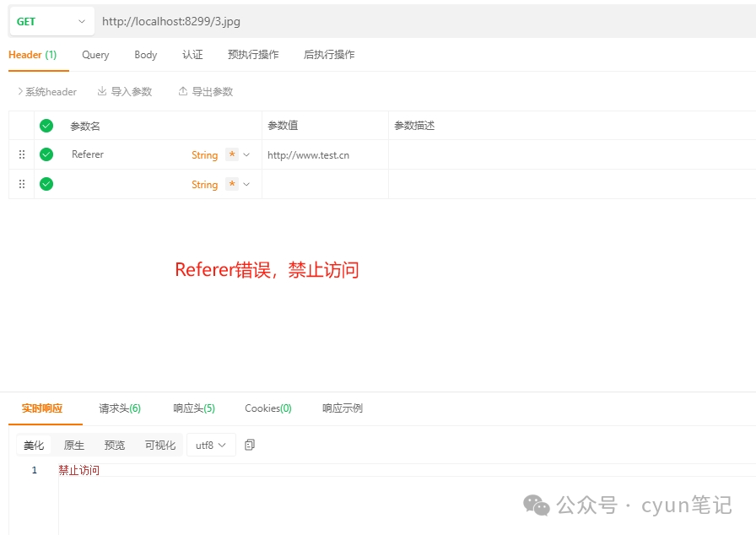Switch response view to 预览
The height and width of the screenshot is (535, 756).
pyautogui.click(x=115, y=445)
